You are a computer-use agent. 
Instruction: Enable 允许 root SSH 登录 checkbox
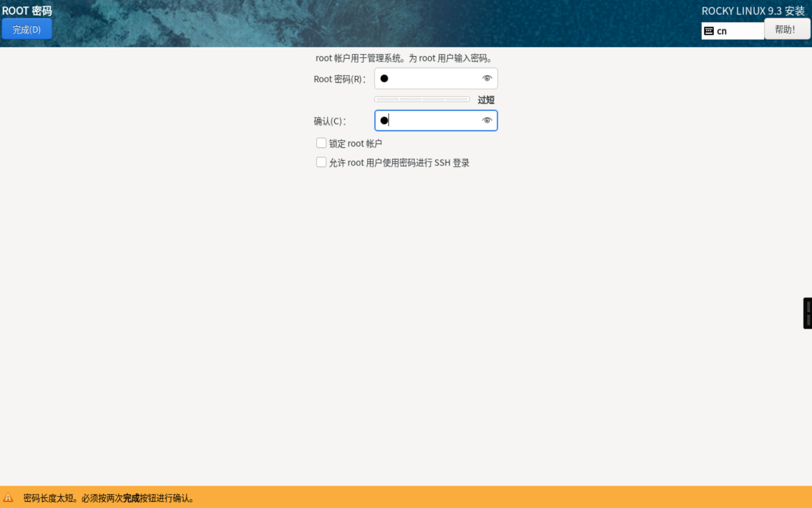click(321, 162)
